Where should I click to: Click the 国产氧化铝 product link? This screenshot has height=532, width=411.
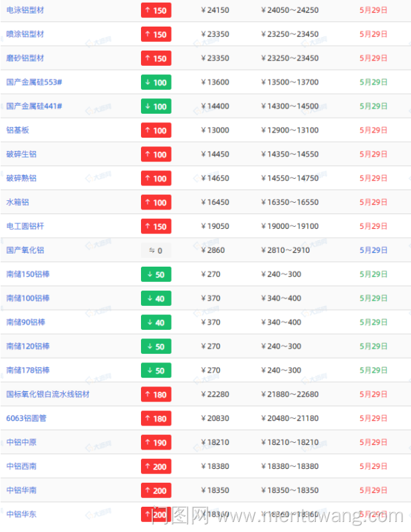(x=25, y=250)
